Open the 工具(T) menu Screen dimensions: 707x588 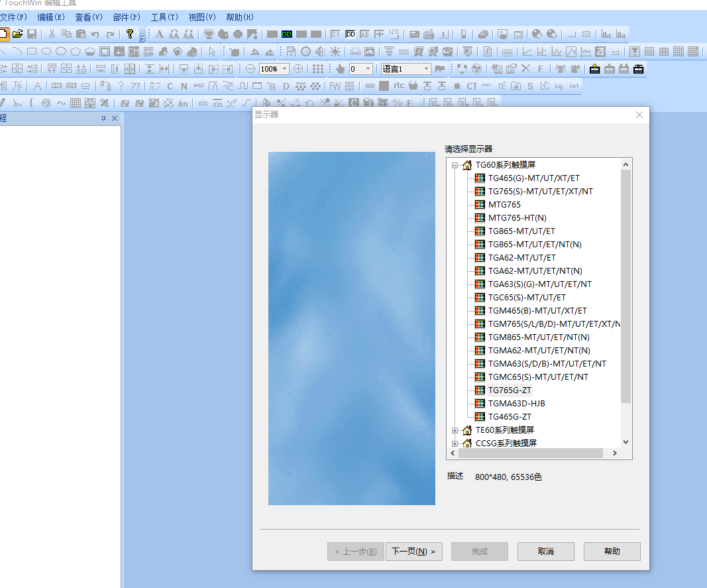(164, 17)
